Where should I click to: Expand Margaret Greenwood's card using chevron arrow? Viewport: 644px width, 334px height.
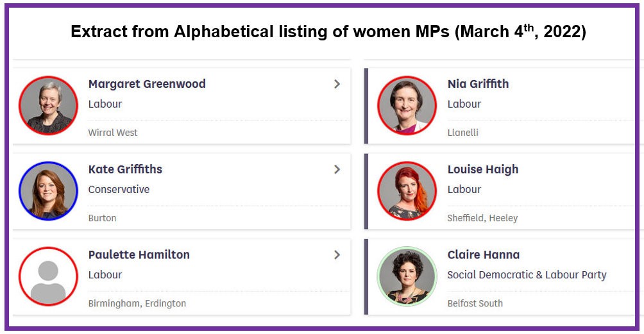point(337,84)
